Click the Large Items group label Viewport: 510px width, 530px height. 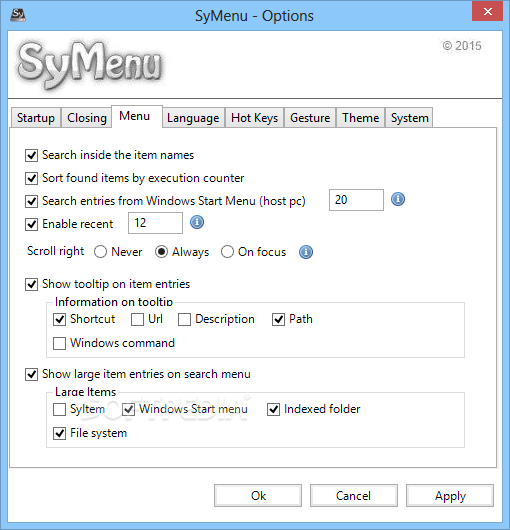point(86,392)
